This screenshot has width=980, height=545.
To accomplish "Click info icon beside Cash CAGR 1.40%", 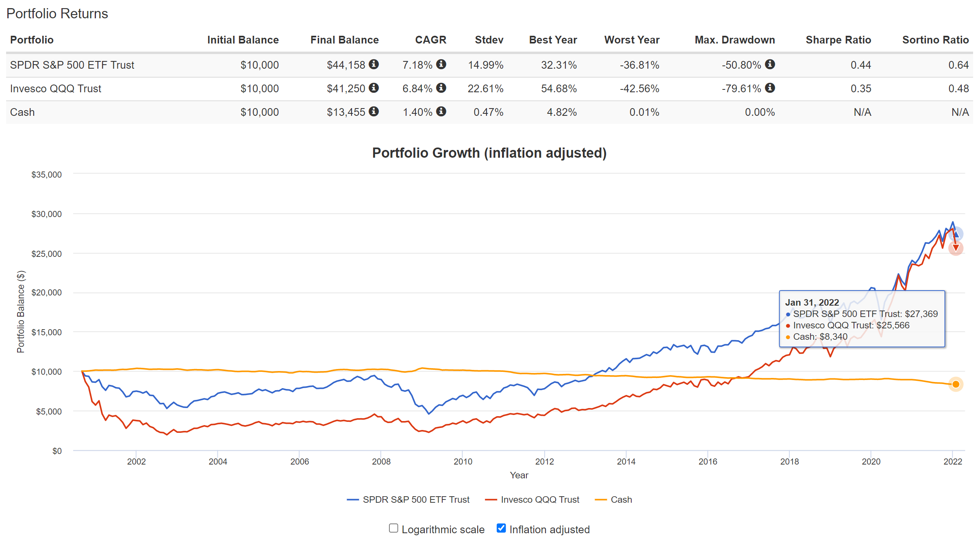I will [441, 111].
